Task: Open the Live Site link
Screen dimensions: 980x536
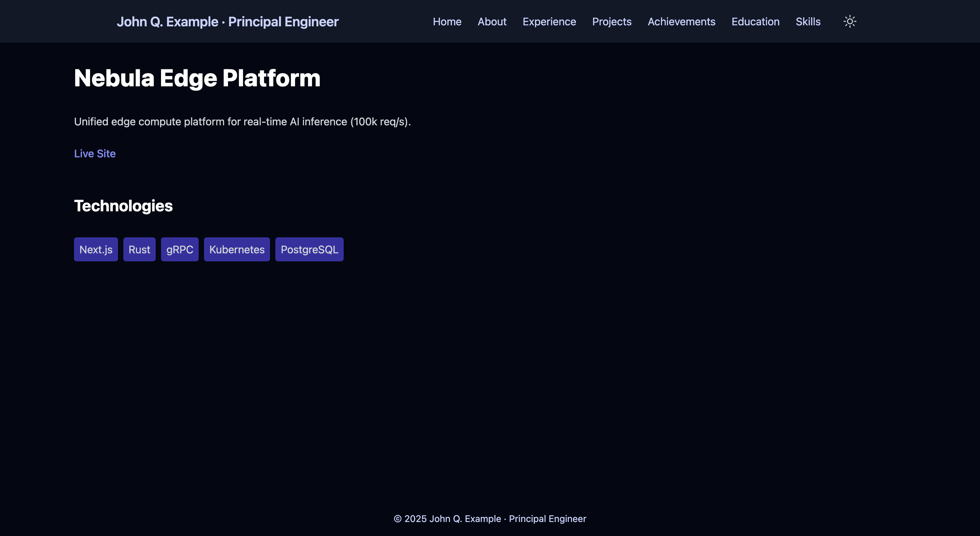Action: pos(95,153)
